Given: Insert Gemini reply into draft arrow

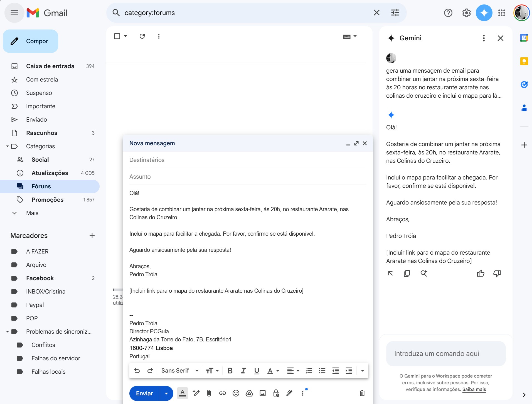Looking at the screenshot, I should click(390, 273).
